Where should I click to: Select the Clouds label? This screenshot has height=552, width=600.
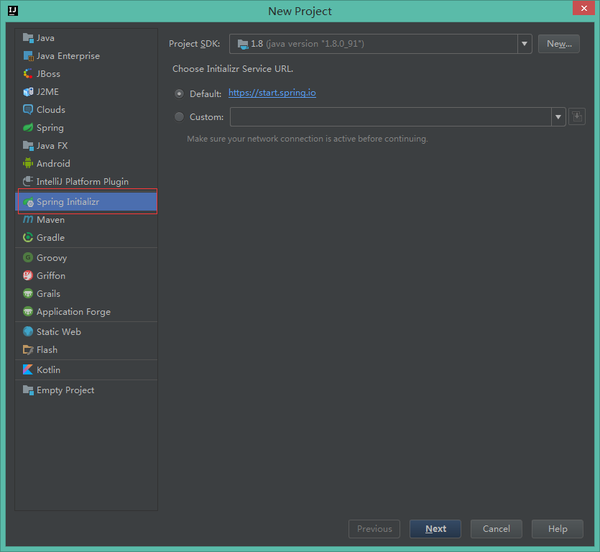(51, 110)
